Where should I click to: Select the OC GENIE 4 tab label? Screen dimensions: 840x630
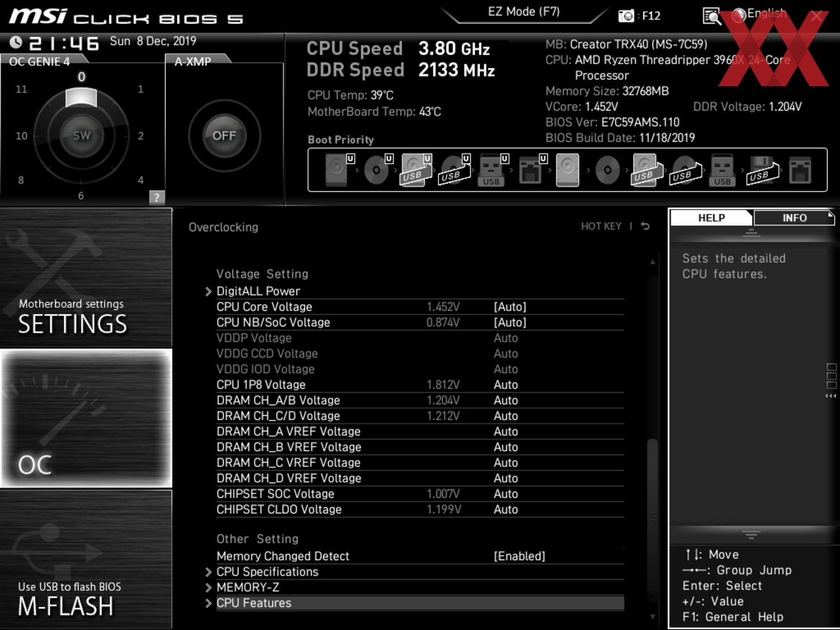click(x=40, y=61)
